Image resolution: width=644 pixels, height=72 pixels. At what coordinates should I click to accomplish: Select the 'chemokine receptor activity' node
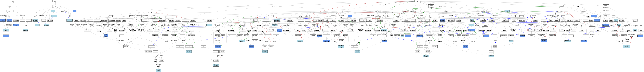point(6,30)
